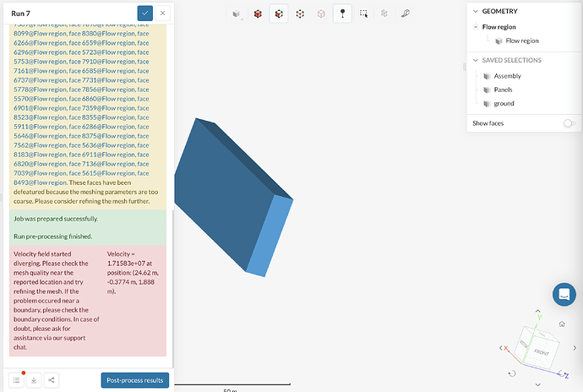Click the Panels selection icon

pos(487,90)
